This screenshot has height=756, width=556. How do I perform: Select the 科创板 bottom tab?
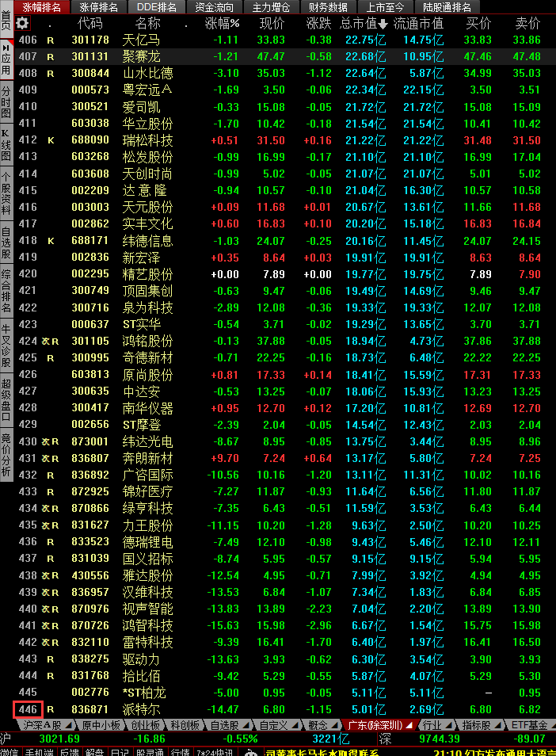coord(185,724)
